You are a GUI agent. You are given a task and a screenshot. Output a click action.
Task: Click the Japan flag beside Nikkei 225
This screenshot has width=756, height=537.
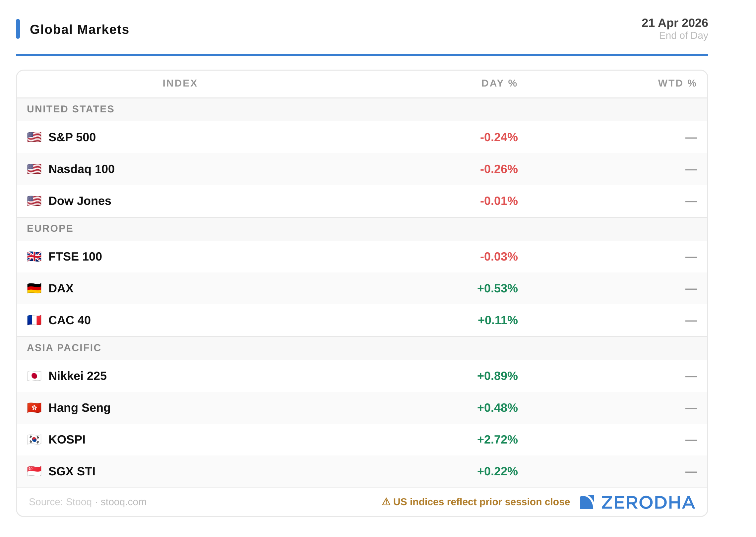[x=34, y=376]
